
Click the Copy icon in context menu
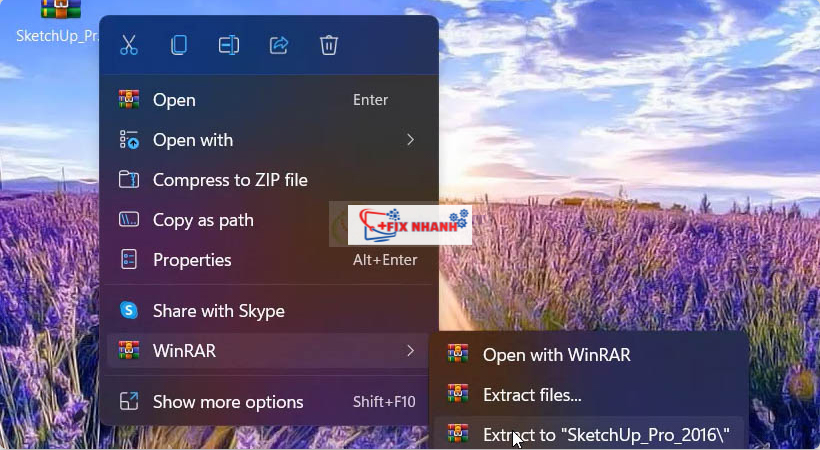tap(179, 45)
